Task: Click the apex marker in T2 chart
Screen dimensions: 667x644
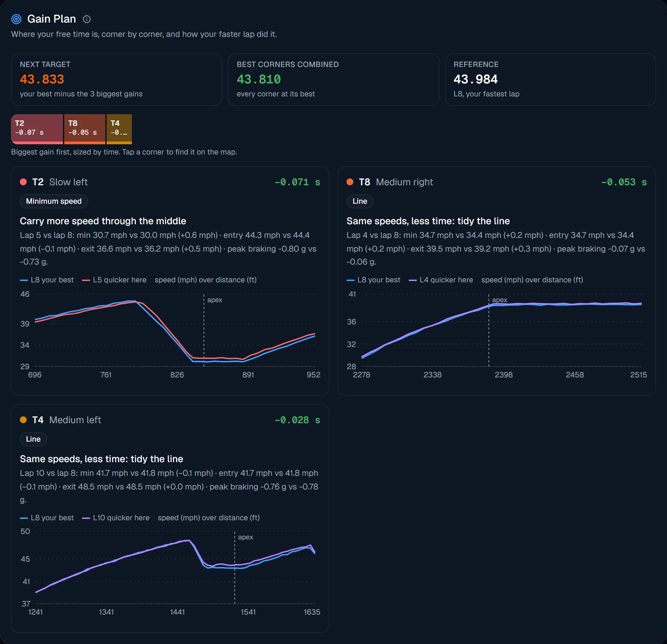Action: pos(215,300)
